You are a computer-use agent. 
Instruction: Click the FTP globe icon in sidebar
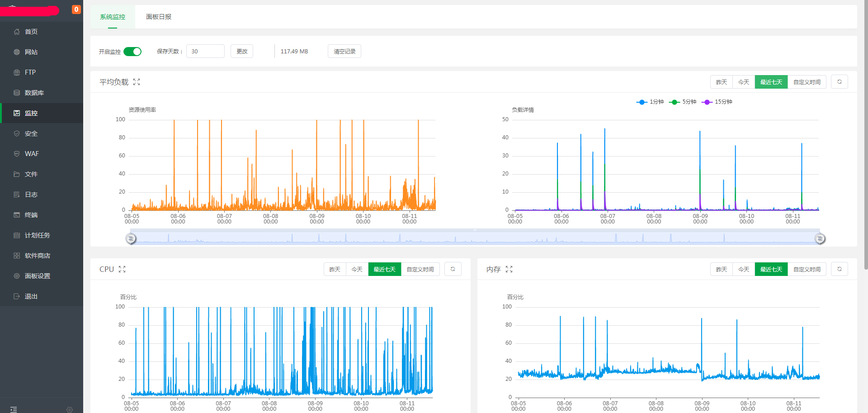click(x=17, y=72)
